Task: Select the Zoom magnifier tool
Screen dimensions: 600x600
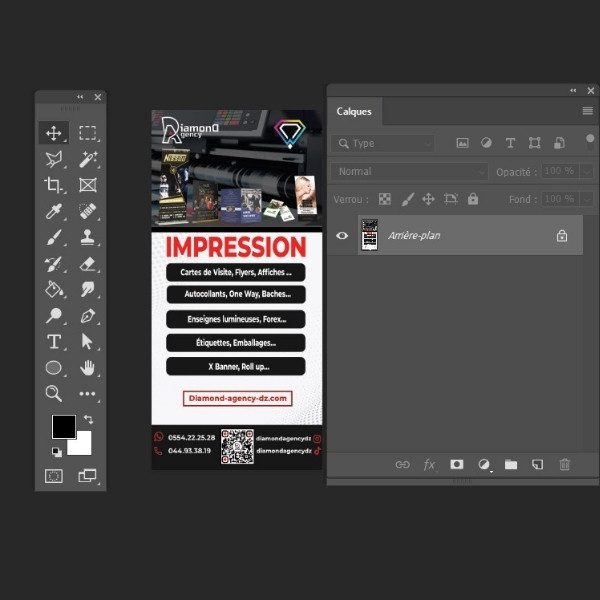Action: (54, 393)
